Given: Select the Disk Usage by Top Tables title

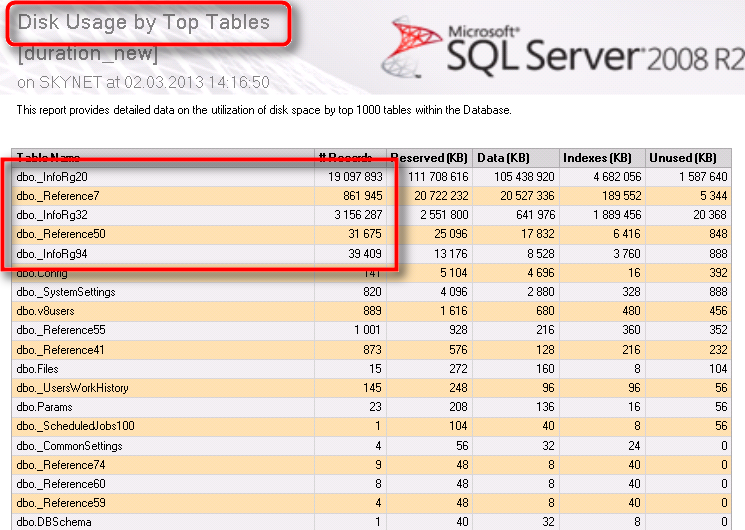Looking at the screenshot, I should coord(143,22).
